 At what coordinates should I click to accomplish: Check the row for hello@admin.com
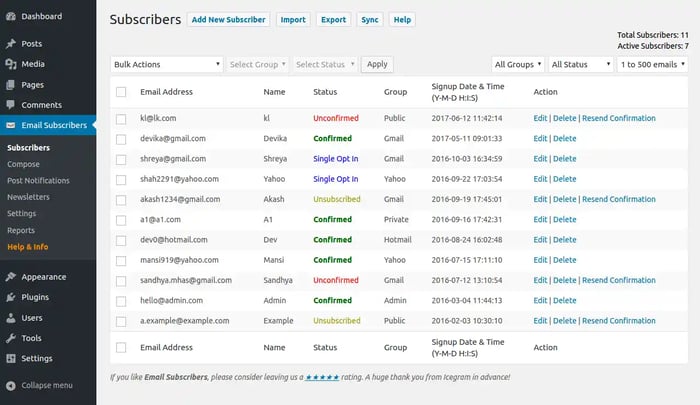click(x=121, y=300)
